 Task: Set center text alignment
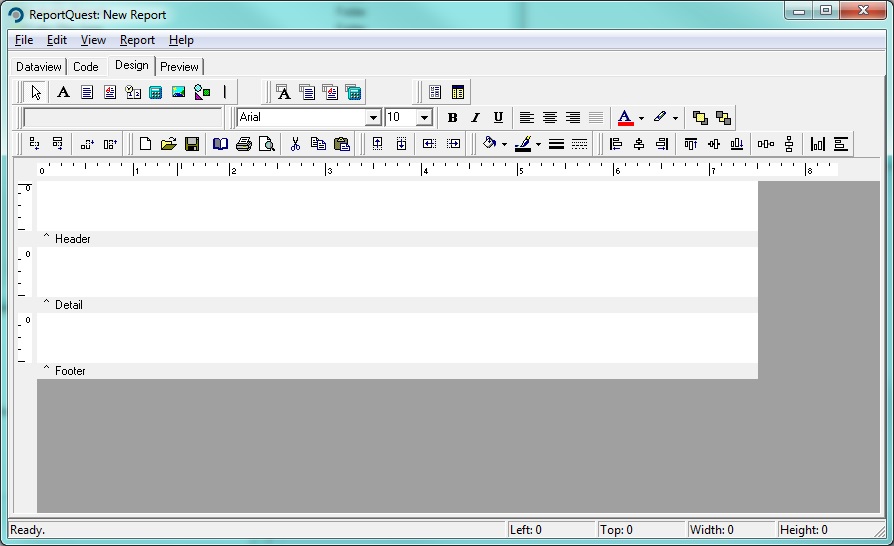pyautogui.click(x=550, y=117)
